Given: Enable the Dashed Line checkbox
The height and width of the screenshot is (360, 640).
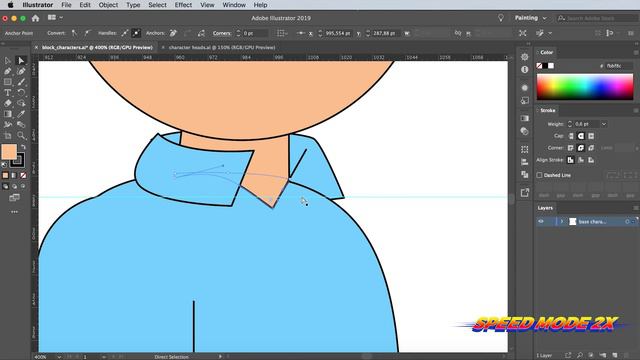Looking at the screenshot, I should (540, 175).
